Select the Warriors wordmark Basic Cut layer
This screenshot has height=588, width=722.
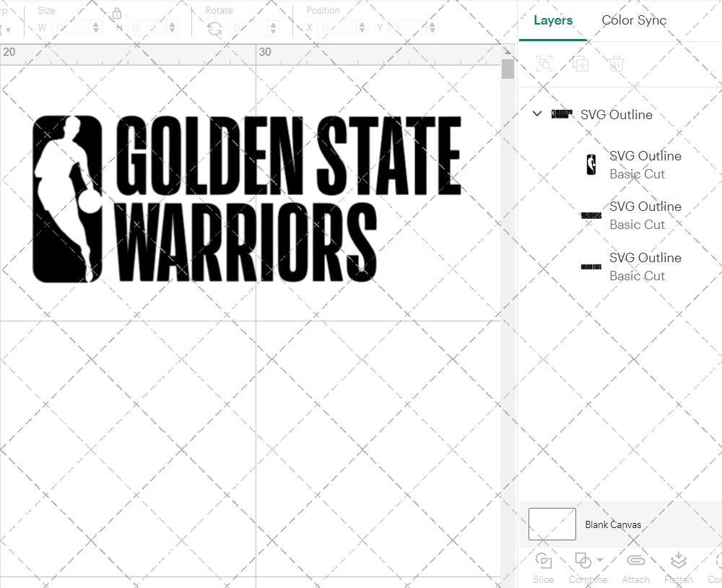645,215
